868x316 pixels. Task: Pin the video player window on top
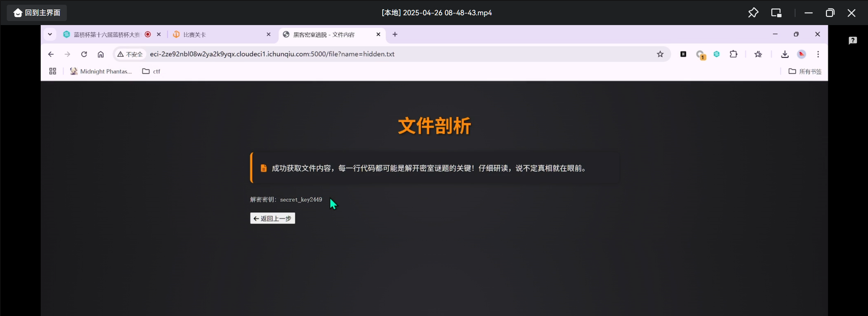tap(753, 13)
